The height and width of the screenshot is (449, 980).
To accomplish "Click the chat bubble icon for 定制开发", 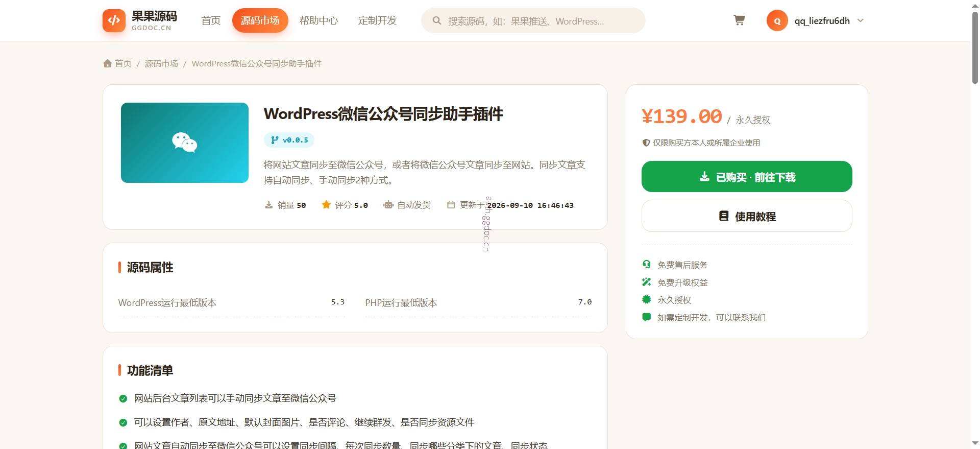I will coord(647,317).
